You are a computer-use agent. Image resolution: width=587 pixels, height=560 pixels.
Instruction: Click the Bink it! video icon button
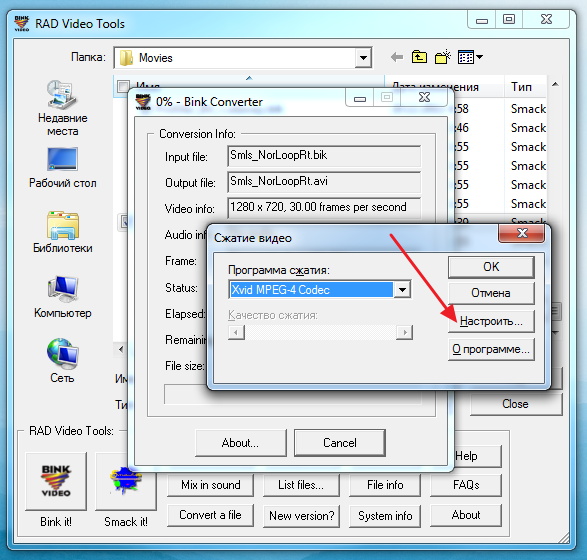(56, 481)
